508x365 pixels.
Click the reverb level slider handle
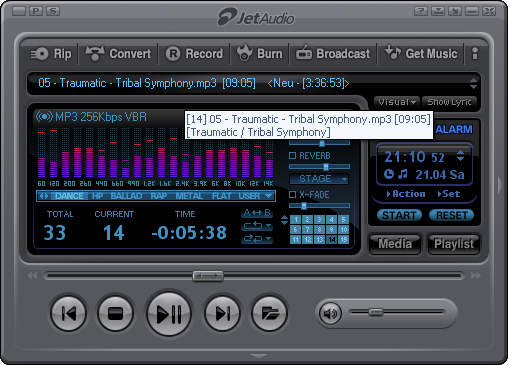tap(326, 167)
